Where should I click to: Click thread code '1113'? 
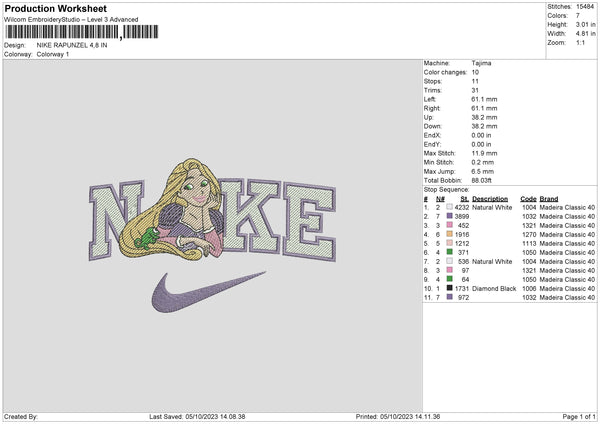point(529,243)
